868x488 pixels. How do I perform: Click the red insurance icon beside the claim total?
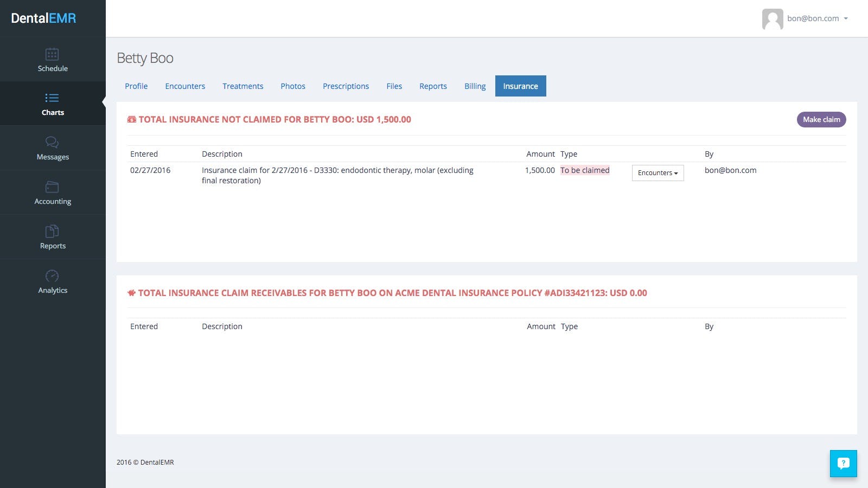click(x=131, y=119)
